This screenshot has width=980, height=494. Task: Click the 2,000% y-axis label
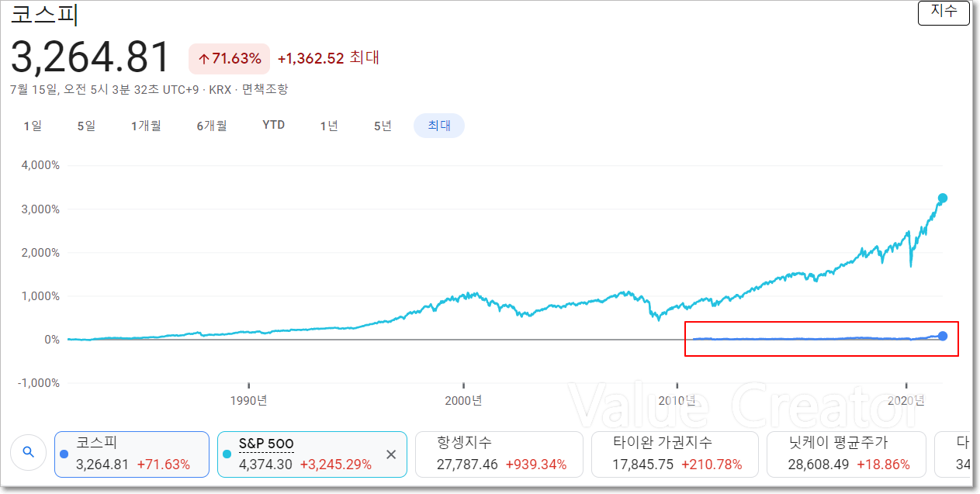40,252
